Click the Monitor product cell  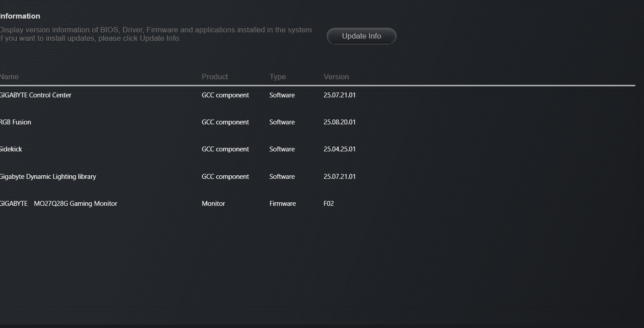[x=213, y=204]
